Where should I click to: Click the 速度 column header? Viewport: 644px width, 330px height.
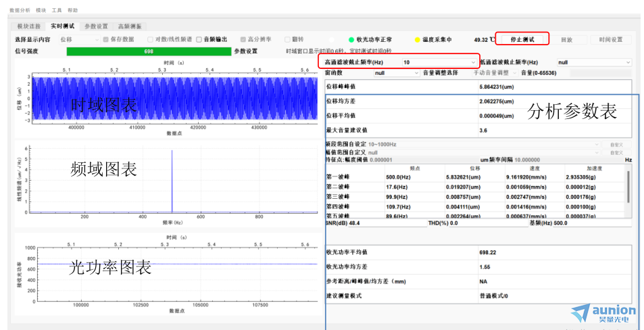click(x=535, y=168)
